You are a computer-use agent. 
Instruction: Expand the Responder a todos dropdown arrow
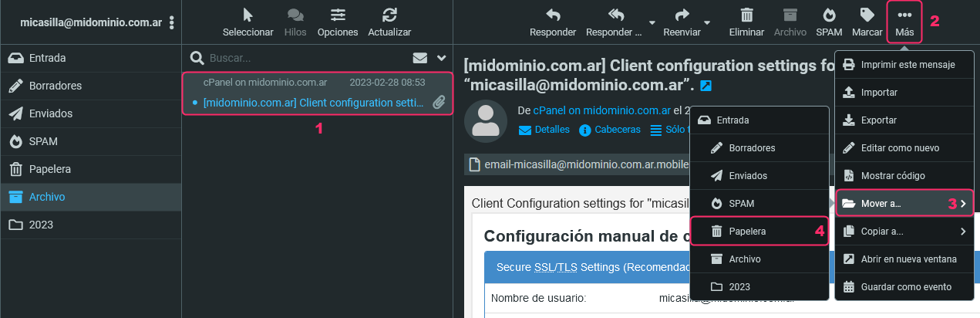pos(652,22)
